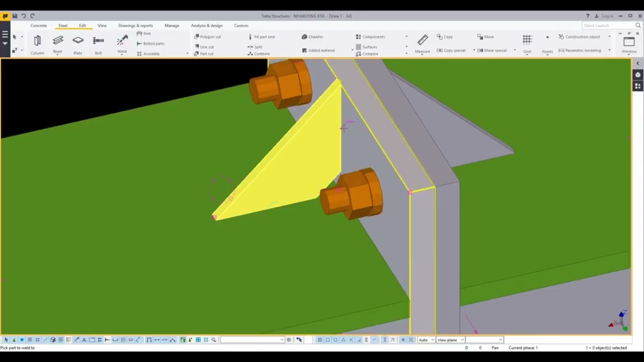Click the Copy special button
This screenshot has width=644, height=362.
pos(451,50)
